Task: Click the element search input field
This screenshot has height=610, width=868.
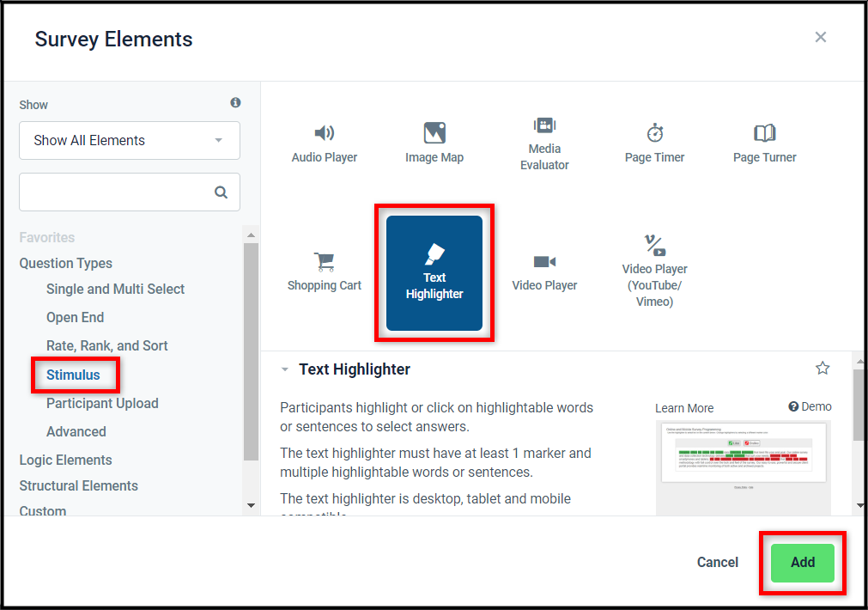Action: click(x=130, y=192)
